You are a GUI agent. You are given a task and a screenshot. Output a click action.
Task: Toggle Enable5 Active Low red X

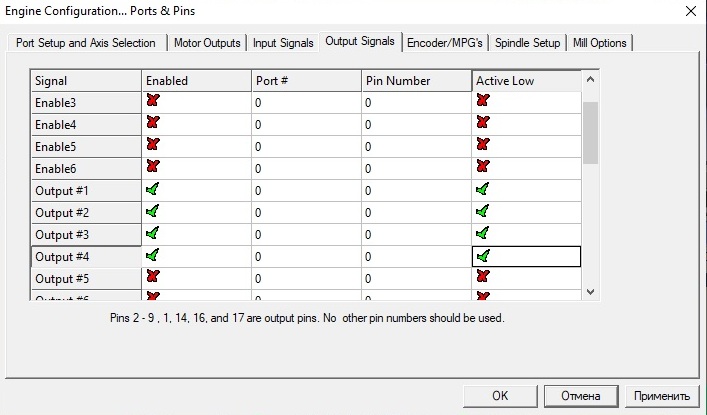click(483, 145)
